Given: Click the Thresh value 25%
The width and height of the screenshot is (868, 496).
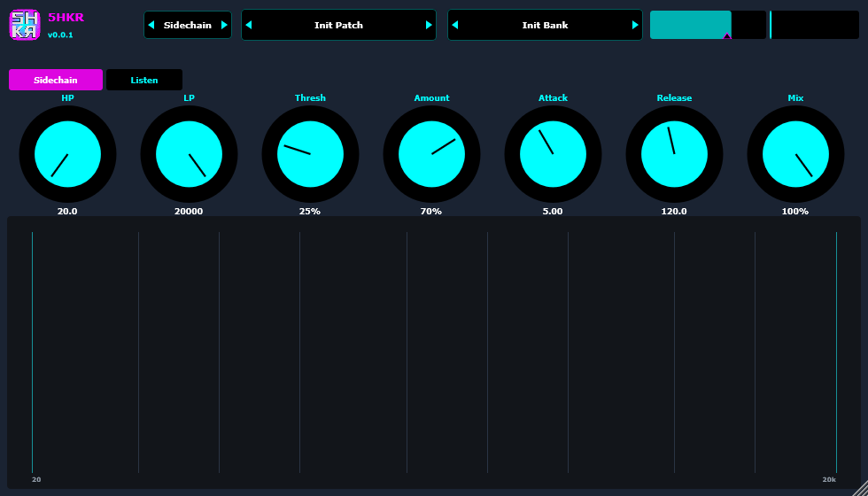Looking at the screenshot, I should (310, 211).
